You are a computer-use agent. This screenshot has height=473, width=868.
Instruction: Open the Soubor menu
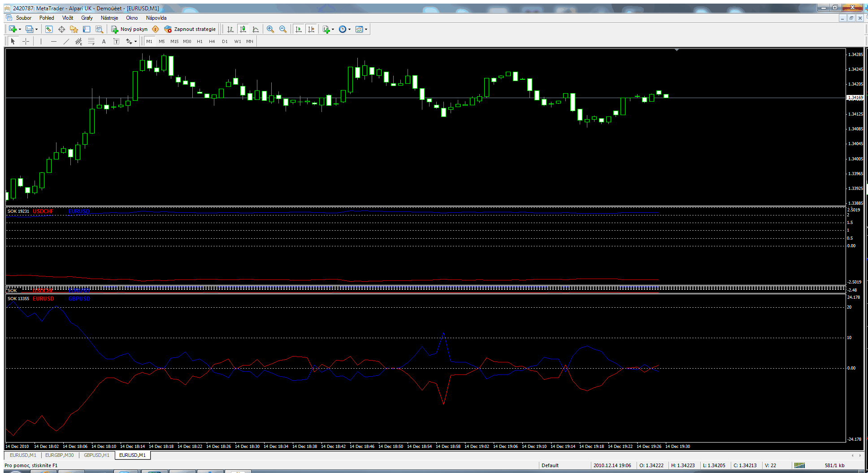click(x=24, y=18)
